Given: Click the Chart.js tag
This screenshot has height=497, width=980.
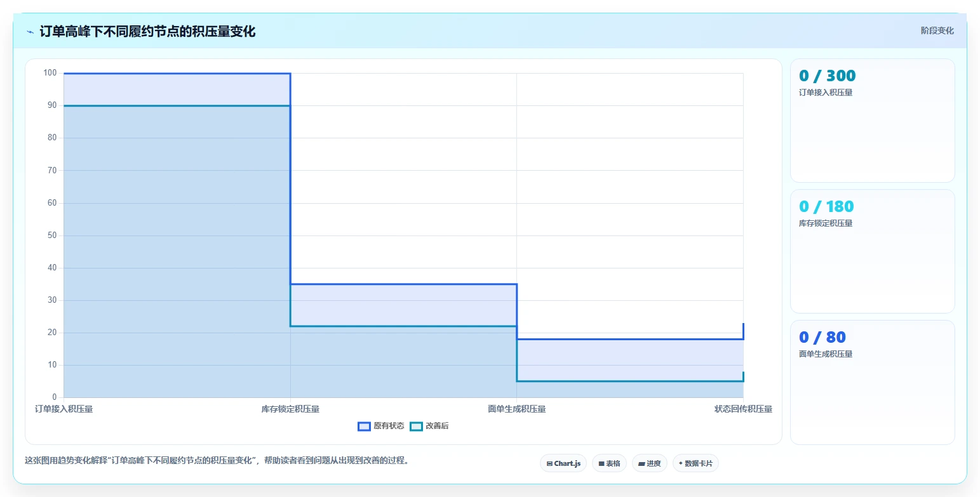Looking at the screenshot, I should (563, 463).
